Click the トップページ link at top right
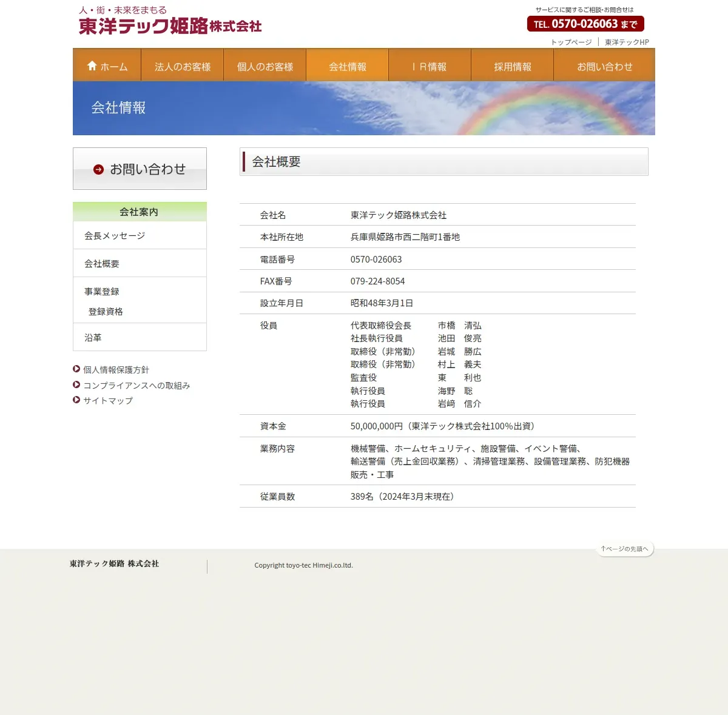 571,42
